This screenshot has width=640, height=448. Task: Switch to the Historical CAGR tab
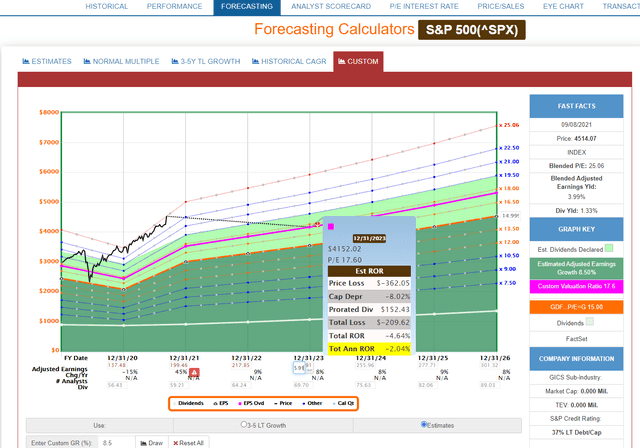[289, 61]
